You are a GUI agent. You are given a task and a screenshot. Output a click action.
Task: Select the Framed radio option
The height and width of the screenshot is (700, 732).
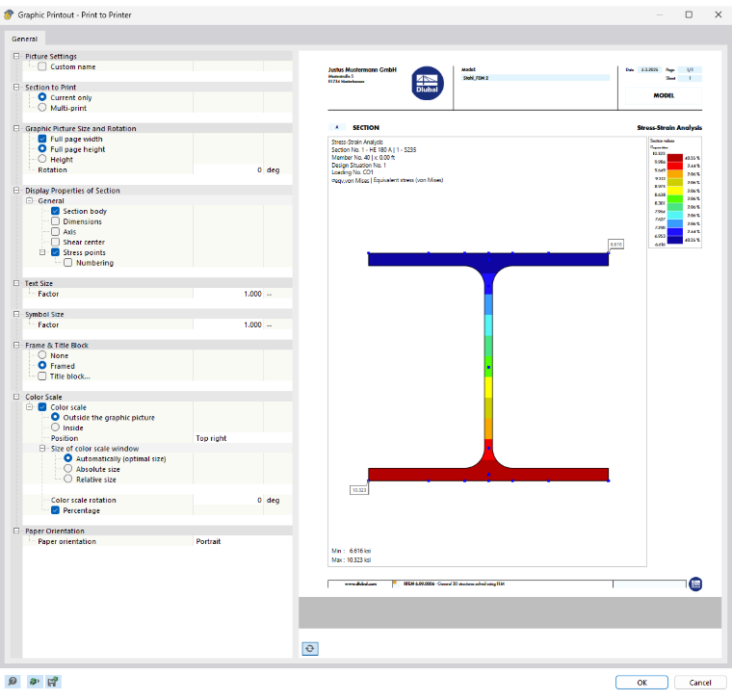42,365
